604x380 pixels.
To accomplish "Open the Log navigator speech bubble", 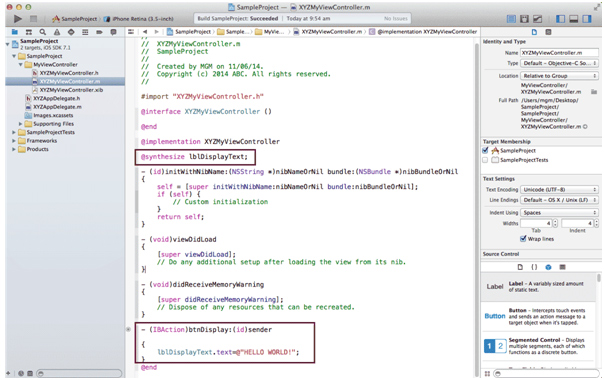I will click(x=113, y=32).
